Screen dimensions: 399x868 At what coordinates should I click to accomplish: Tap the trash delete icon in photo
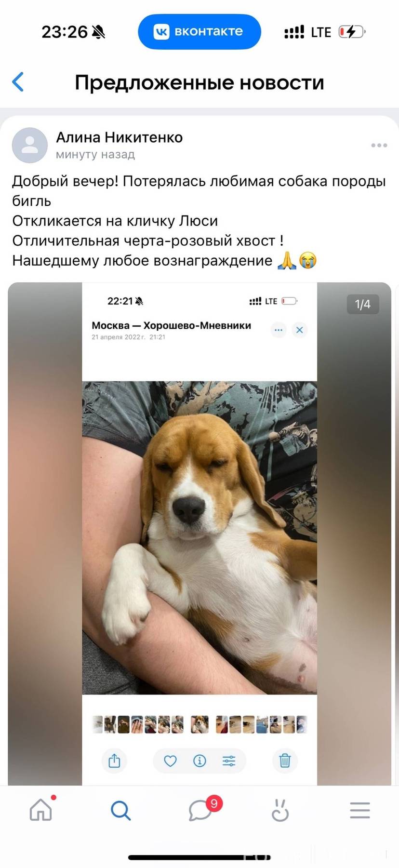pos(285,761)
